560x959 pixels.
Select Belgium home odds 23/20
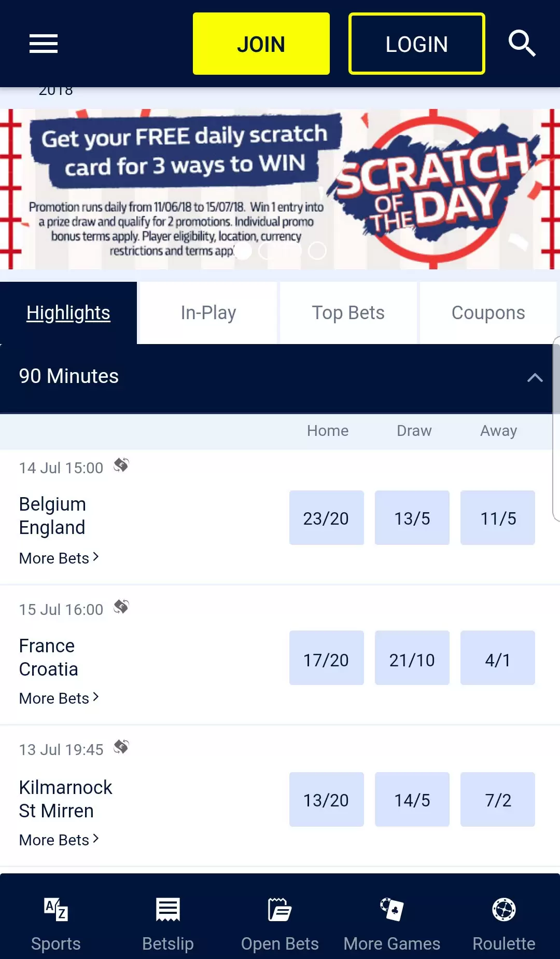(327, 518)
